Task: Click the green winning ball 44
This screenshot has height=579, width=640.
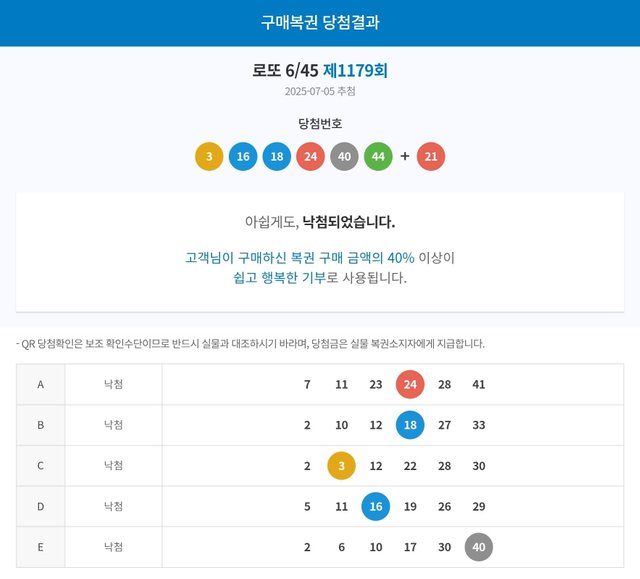Action: tap(378, 156)
